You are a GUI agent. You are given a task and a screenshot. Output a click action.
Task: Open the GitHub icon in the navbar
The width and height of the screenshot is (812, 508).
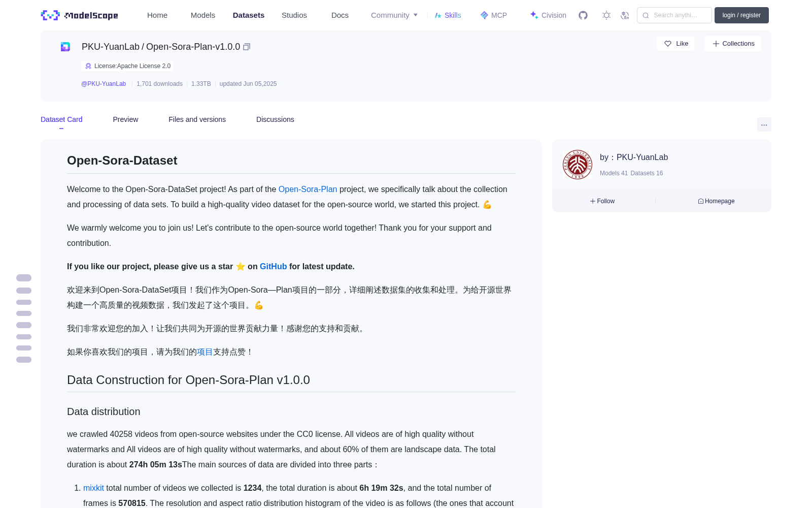583,15
